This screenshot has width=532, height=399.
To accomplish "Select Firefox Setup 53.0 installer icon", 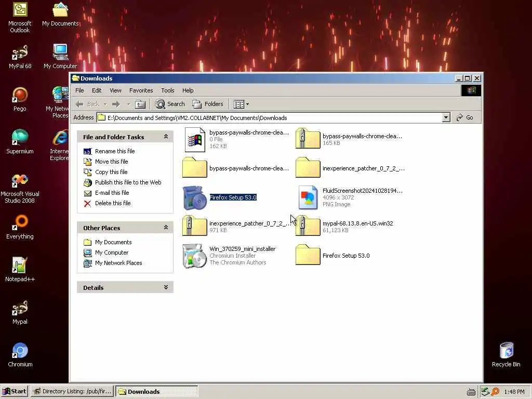I will [194, 198].
